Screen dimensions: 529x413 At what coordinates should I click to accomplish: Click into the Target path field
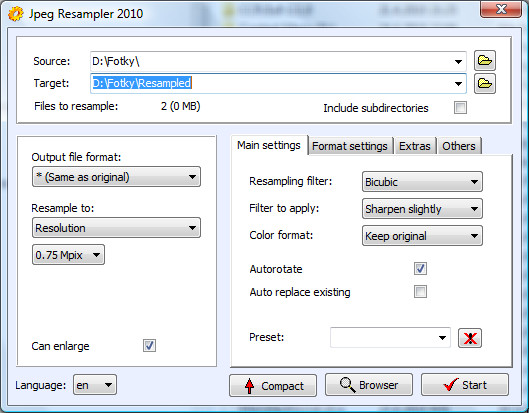(278, 83)
